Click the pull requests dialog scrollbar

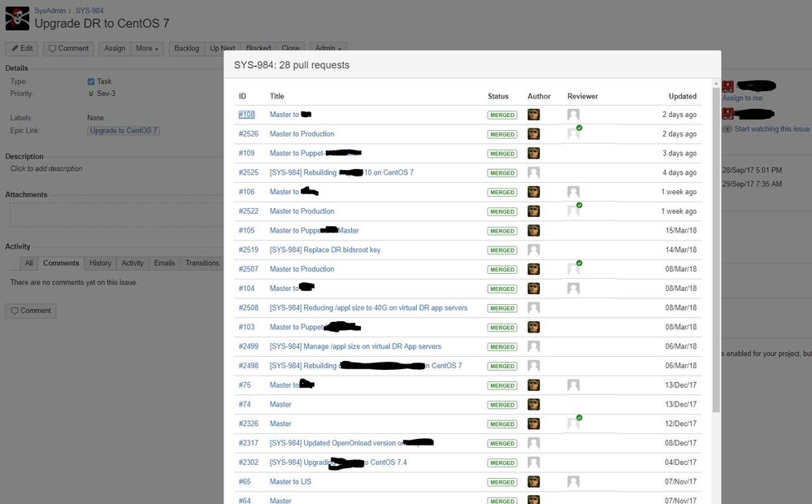pyautogui.click(x=716, y=250)
